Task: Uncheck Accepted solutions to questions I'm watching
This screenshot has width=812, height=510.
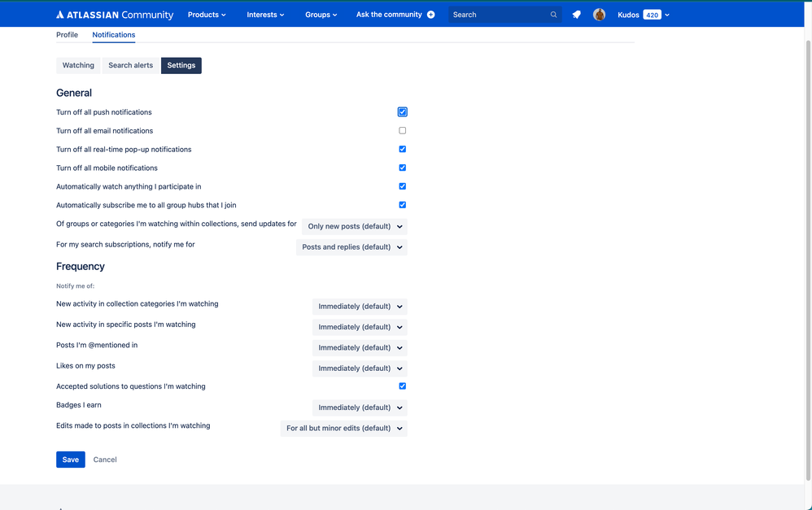Action: 402,386
